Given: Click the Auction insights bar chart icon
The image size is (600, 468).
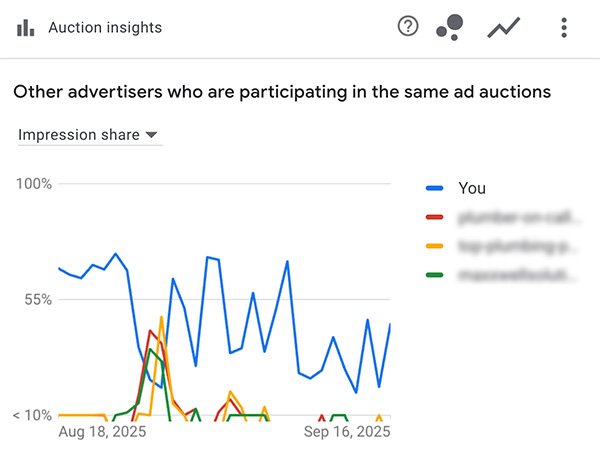Looking at the screenshot, I should pos(26,28).
